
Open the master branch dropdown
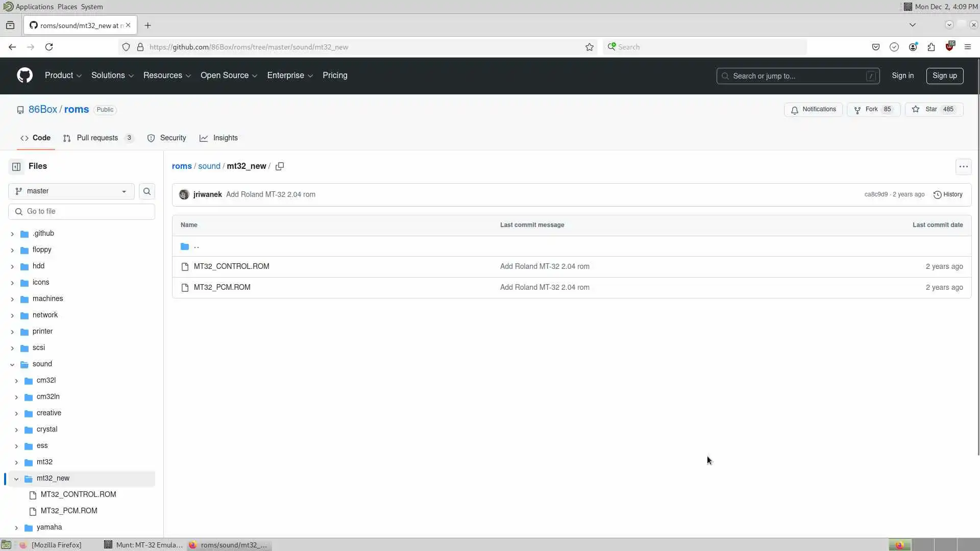[x=71, y=191]
